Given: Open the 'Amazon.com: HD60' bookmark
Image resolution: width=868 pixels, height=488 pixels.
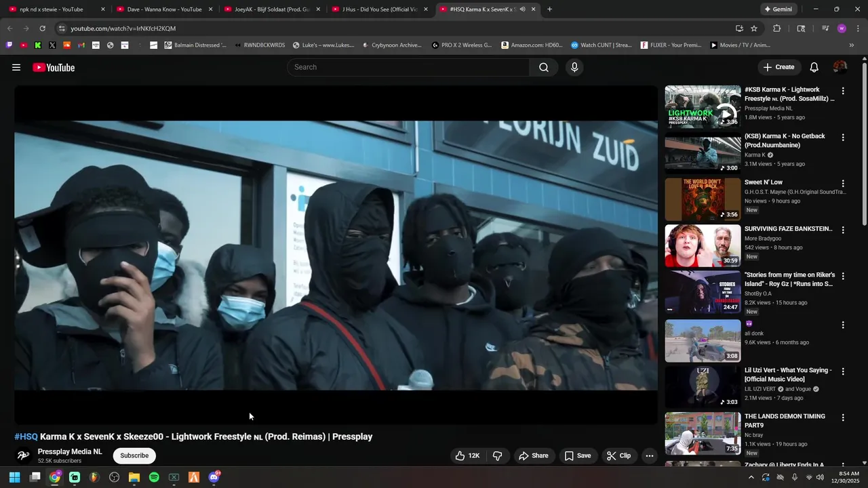Looking at the screenshot, I should [x=532, y=45].
